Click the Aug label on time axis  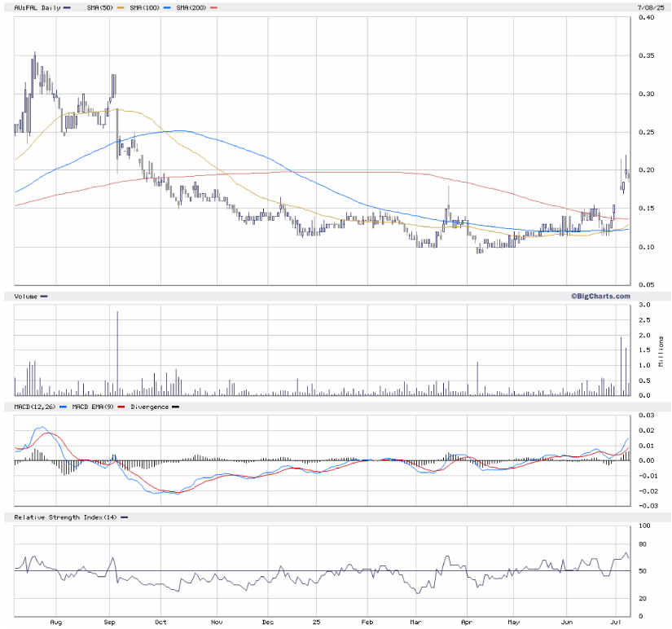click(55, 622)
